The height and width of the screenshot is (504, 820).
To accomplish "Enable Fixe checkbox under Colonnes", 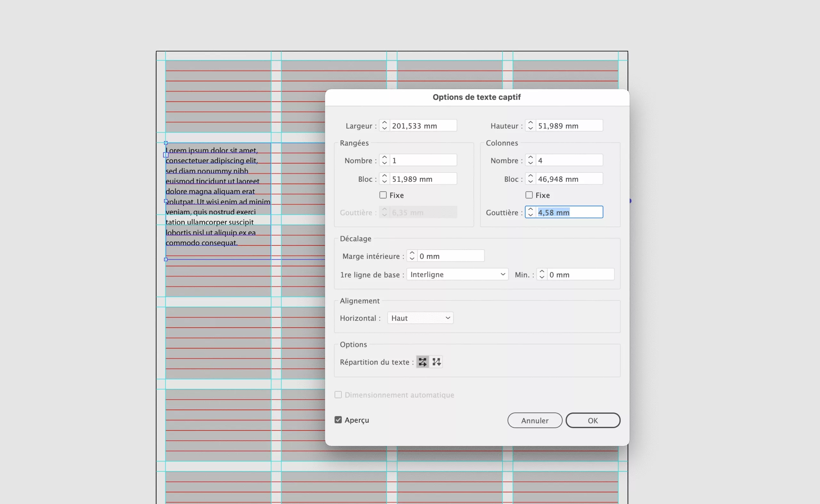I will pyautogui.click(x=529, y=195).
